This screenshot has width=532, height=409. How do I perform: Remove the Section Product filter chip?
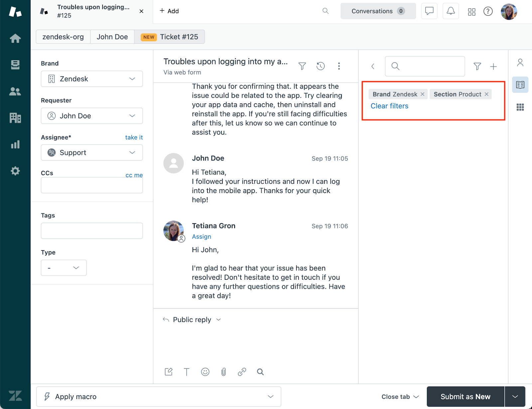click(x=486, y=94)
